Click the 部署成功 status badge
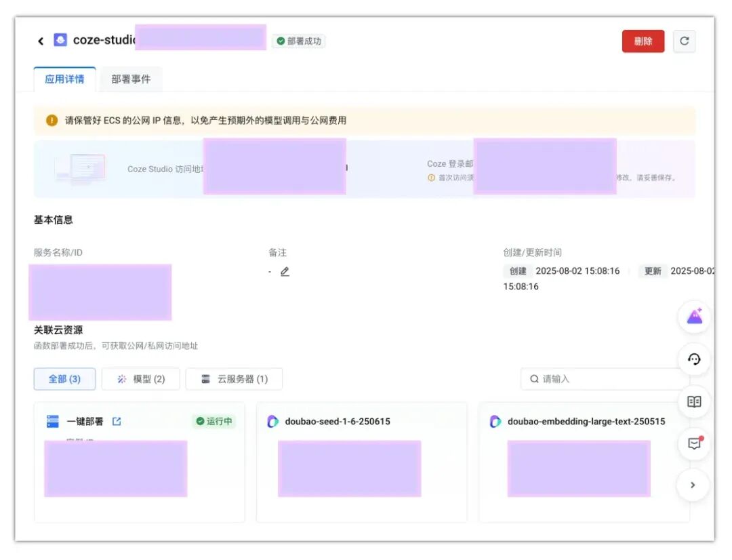 [300, 41]
